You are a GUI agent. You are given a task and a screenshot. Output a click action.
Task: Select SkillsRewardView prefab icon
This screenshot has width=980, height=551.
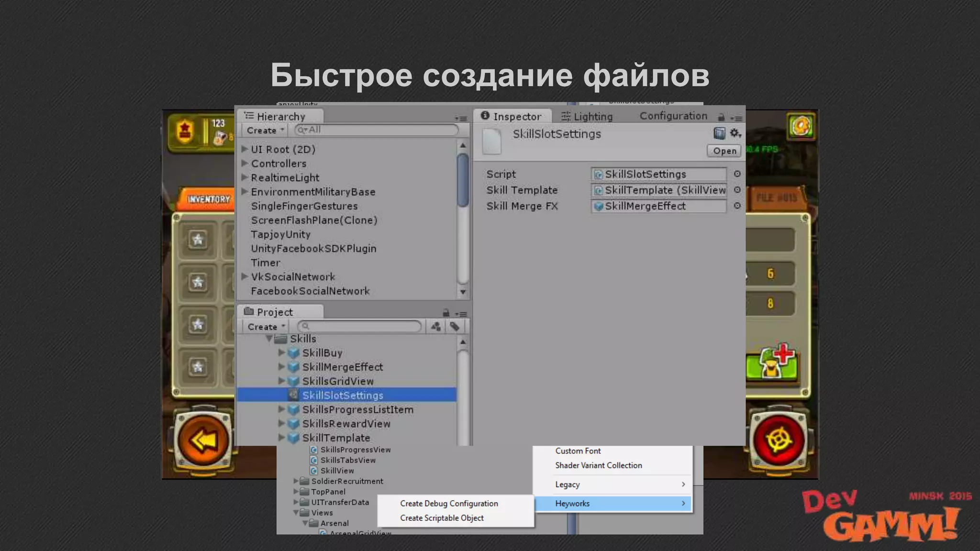point(294,424)
